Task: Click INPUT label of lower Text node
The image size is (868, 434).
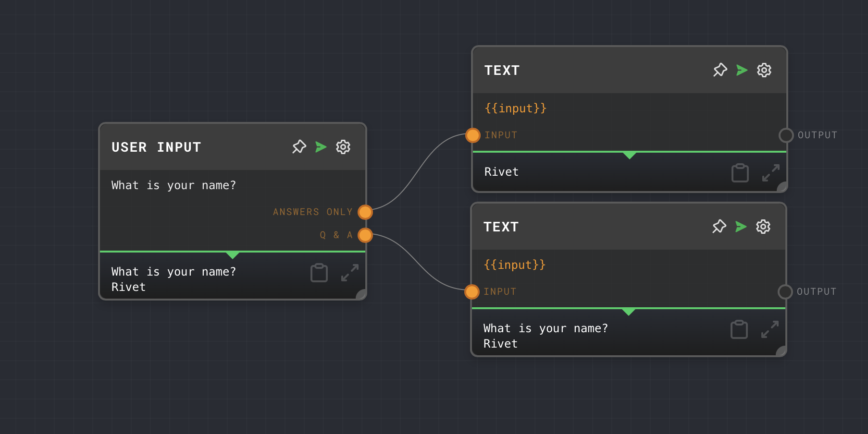Action: (500, 292)
